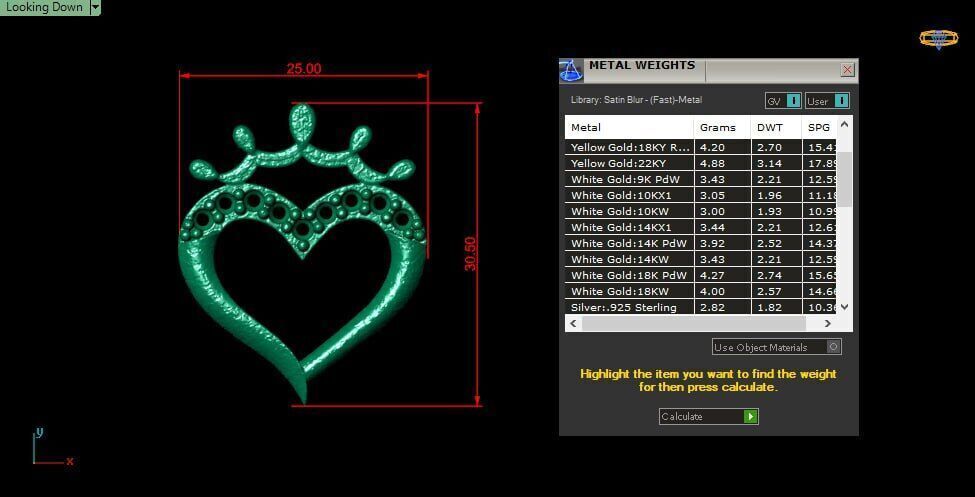Toggle Use Object Materials option
The width and height of the screenshot is (975, 497).
click(x=777, y=347)
